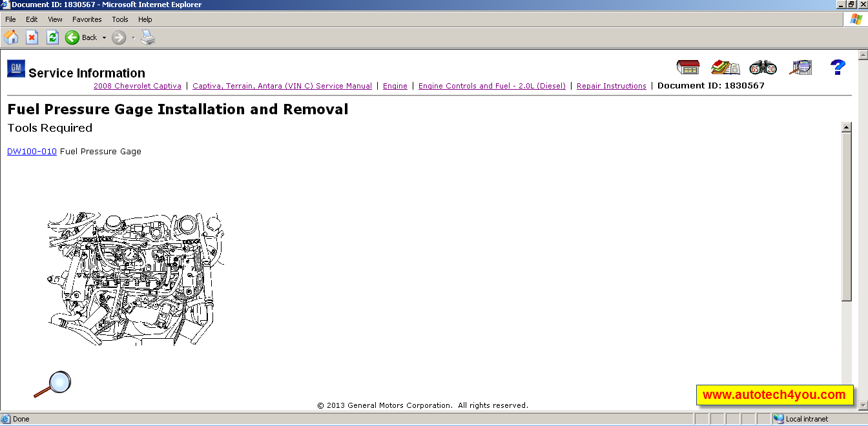Print the page with the printer icon

(x=149, y=37)
